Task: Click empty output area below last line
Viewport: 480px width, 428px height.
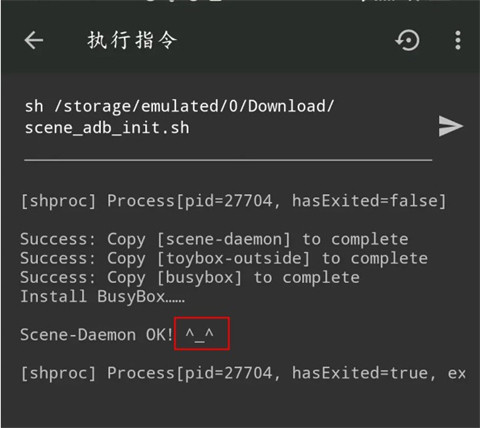Action: (x=240, y=407)
